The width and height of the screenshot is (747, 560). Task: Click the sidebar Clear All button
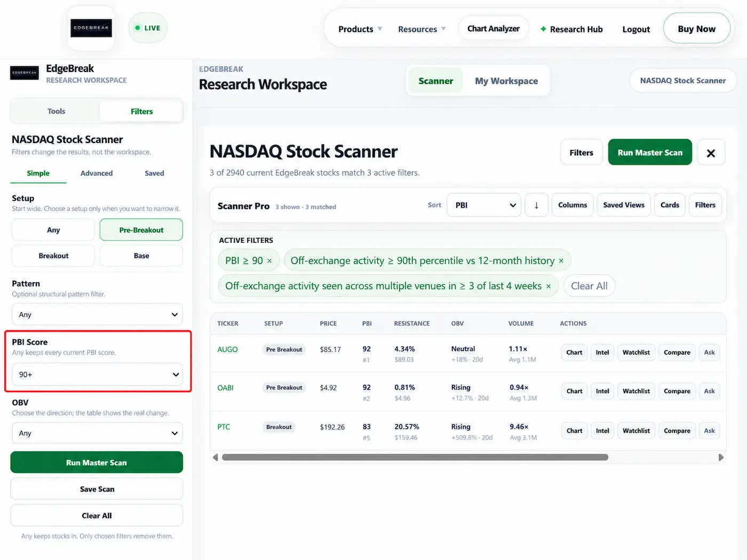coord(97,516)
